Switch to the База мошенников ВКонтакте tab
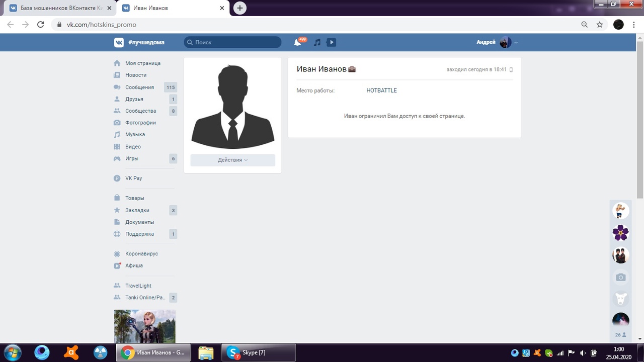Image resolution: width=644 pixels, height=362 pixels. tap(58, 8)
